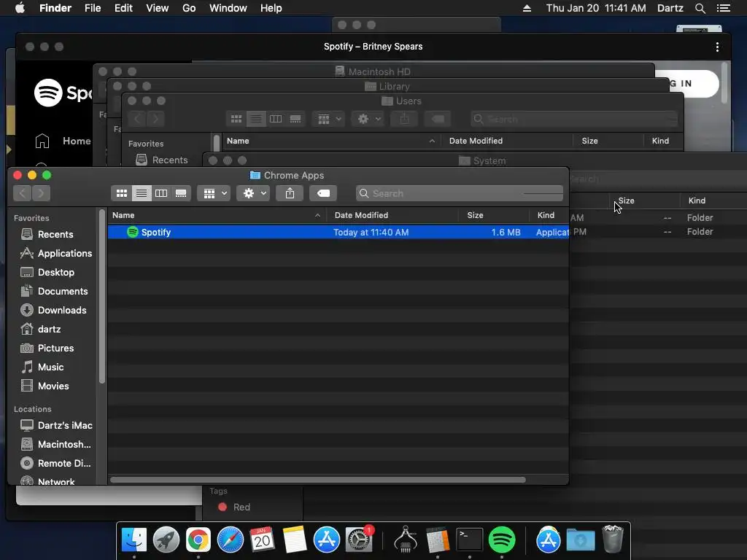Open group-by dropdown in Chrome Apps toolbar
The width and height of the screenshot is (747, 560).
coord(214,193)
